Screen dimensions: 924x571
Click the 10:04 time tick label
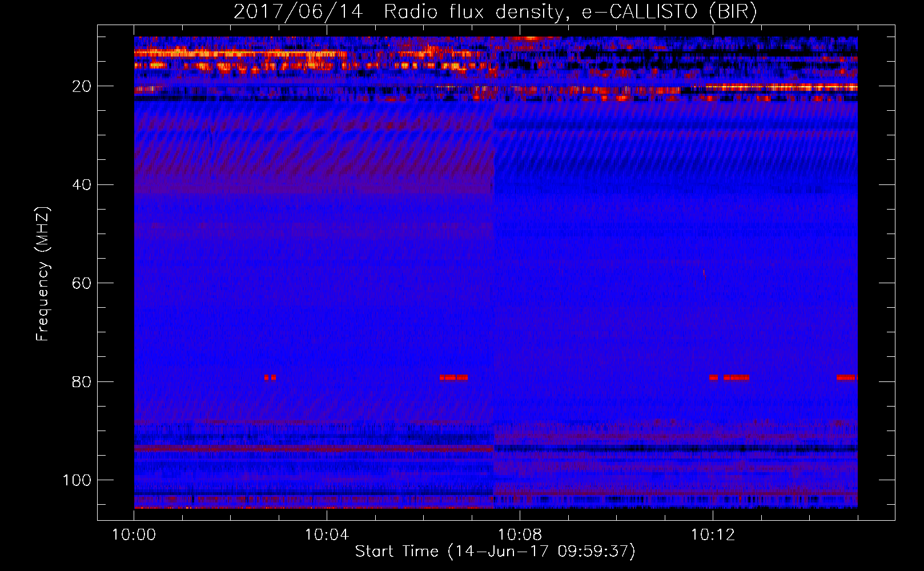[327, 535]
